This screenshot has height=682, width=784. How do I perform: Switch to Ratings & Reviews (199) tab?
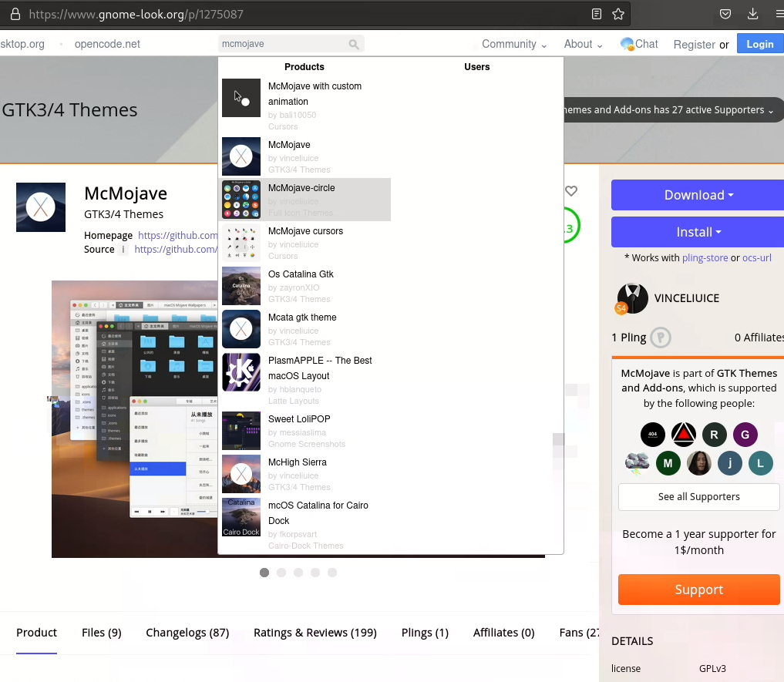click(315, 633)
